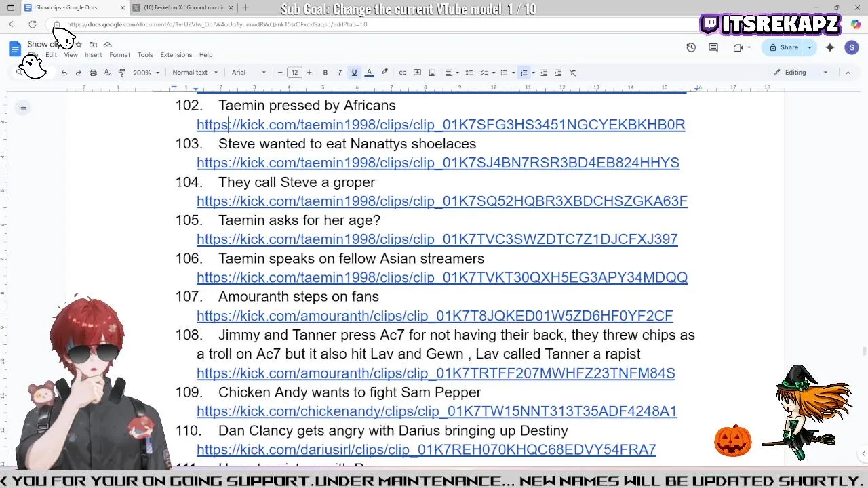Decrease paragraph indent
This screenshot has width=868, height=488.
coord(544,73)
